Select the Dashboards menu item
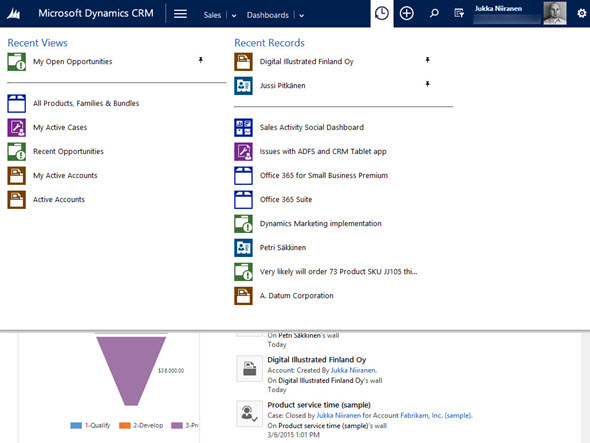Viewport: 590px width, 443px height. coord(268,15)
